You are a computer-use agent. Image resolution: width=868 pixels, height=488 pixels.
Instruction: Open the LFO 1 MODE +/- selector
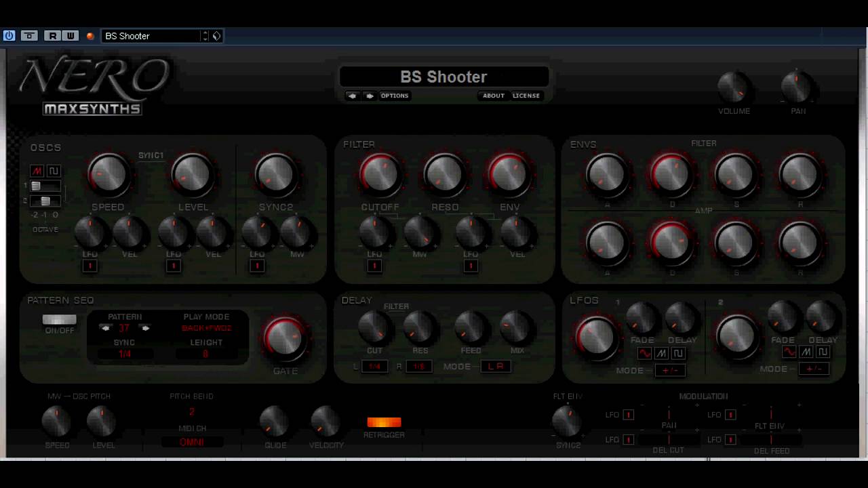tap(670, 371)
